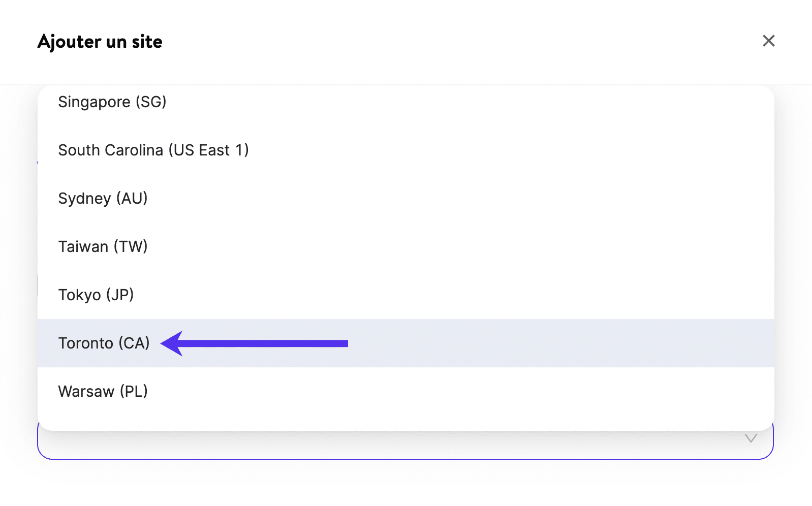Click the dropdown chevron arrow
Viewport: 812px width, 506px height.
pos(751,438)
